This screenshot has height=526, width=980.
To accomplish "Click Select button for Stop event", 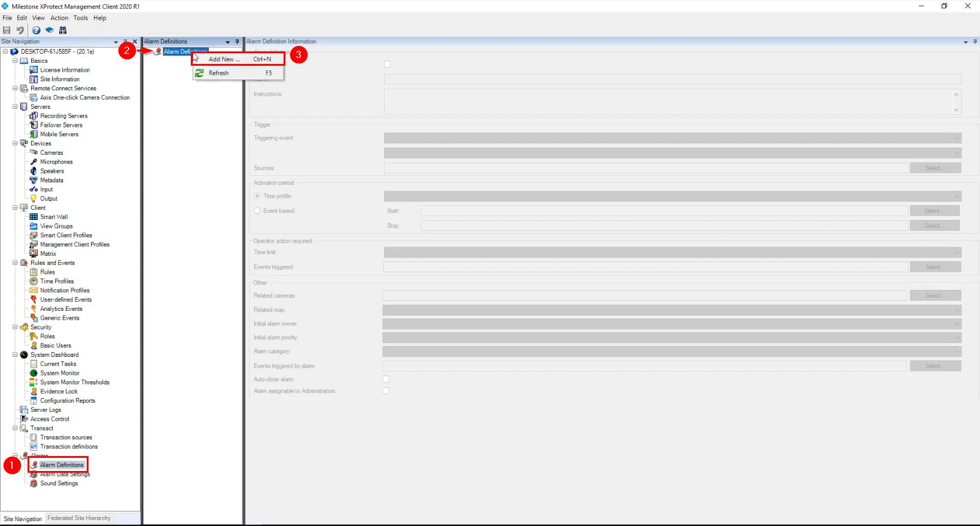I will (x=935, y=226).
